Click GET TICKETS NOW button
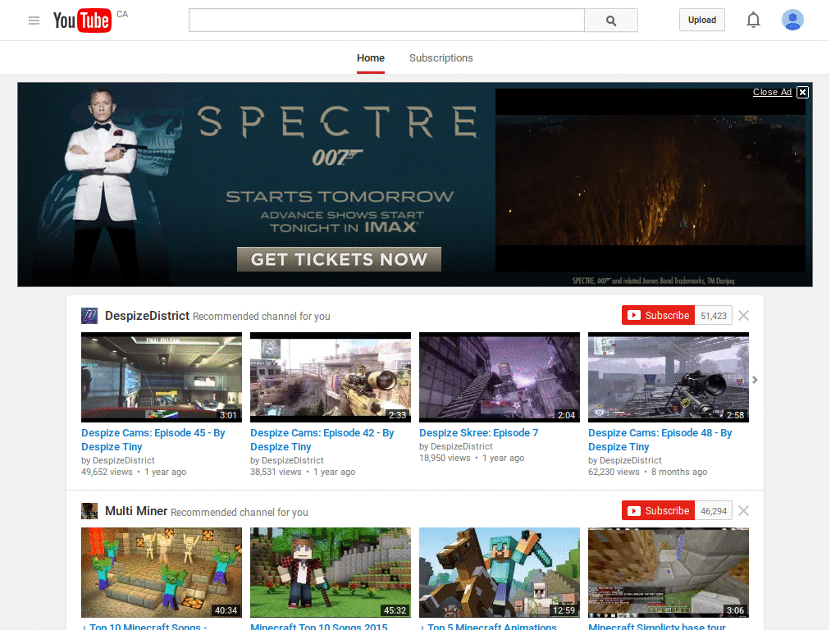Image resolution: width=840 pixels, height=630 pixels. [339, 259]
